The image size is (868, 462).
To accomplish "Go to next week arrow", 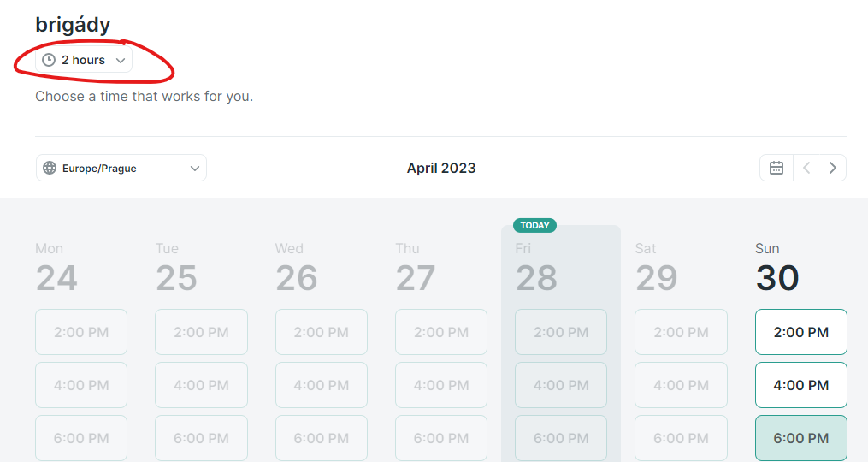I will [833, 168].
